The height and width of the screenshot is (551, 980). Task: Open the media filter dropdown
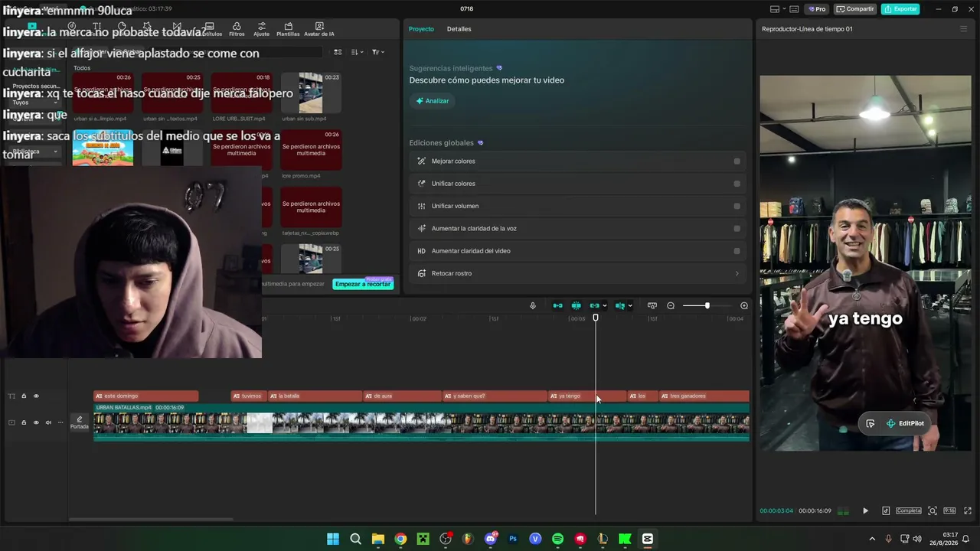[378, 52]
